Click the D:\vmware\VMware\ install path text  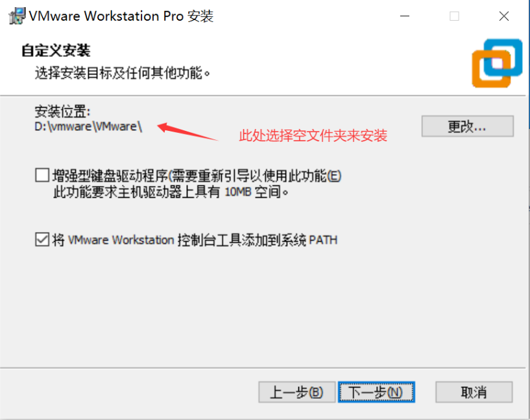pos(88,126)
